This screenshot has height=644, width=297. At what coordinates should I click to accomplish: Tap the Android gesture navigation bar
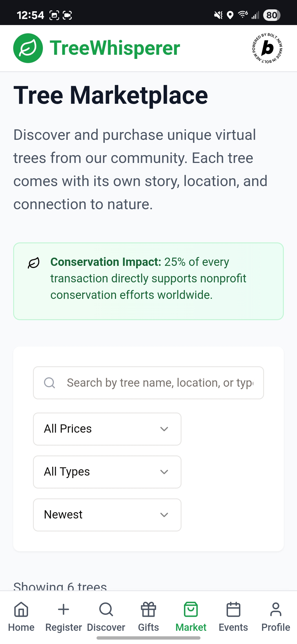click(148, 638)
